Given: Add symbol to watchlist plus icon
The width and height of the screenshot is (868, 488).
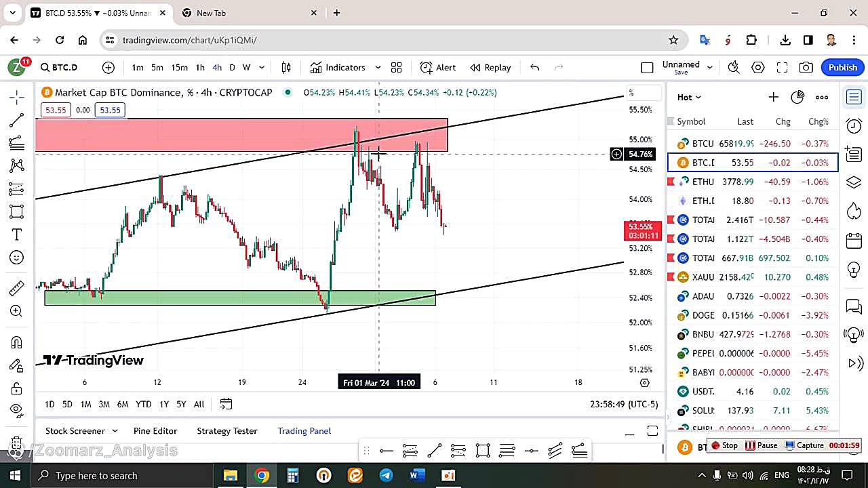Looking at the screenshot, I should pyautogui.click(x=773, y=97).
